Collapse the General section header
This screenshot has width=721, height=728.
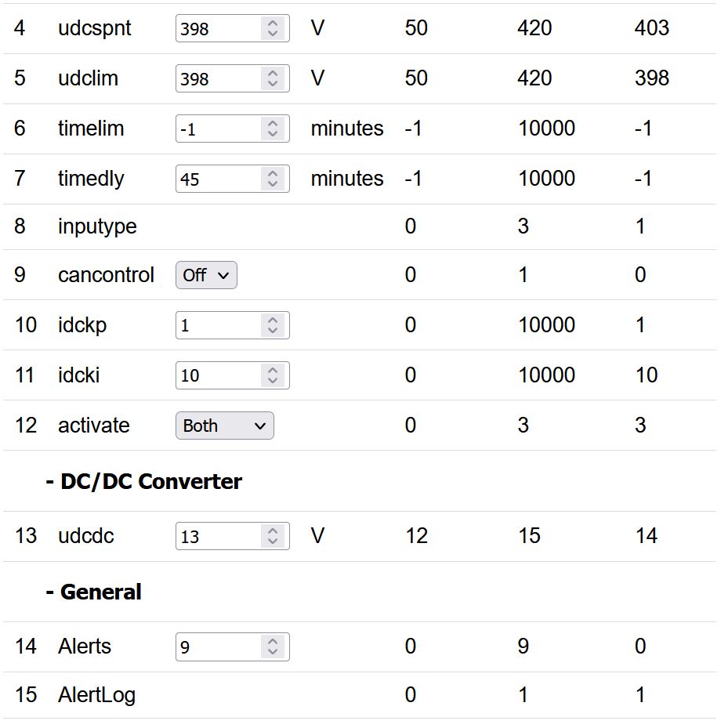tap(93, 592)
